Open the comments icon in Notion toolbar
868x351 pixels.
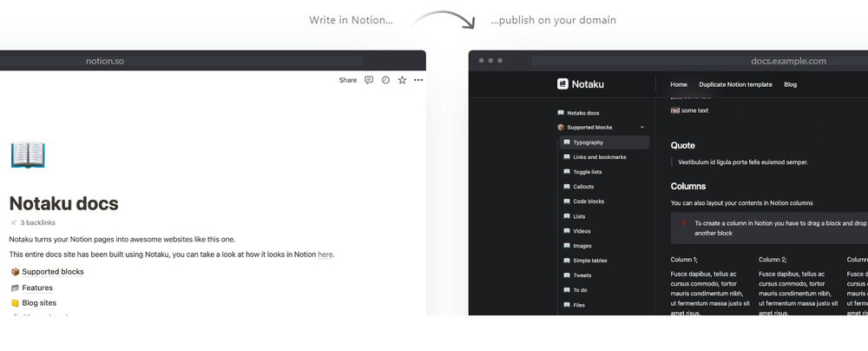tap(369, 81)
